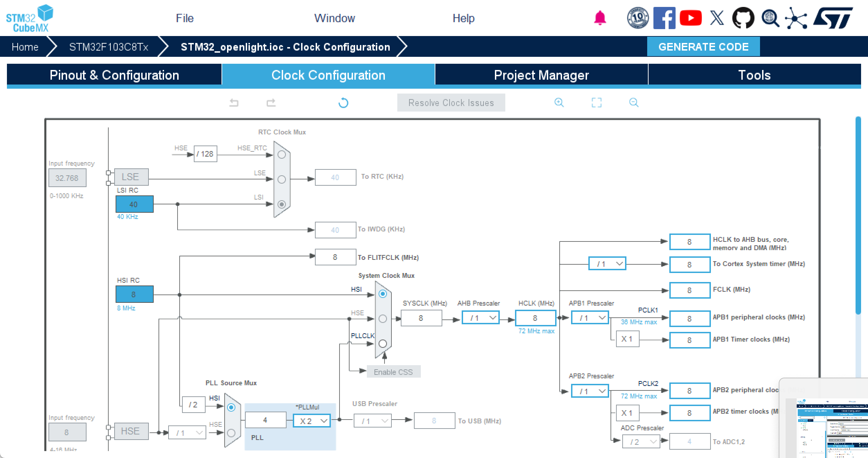Image resolution: width=868 pixels, height=458 pixels.
Task: Click the vertical scrollbar thumb
Action: point(858,215)
